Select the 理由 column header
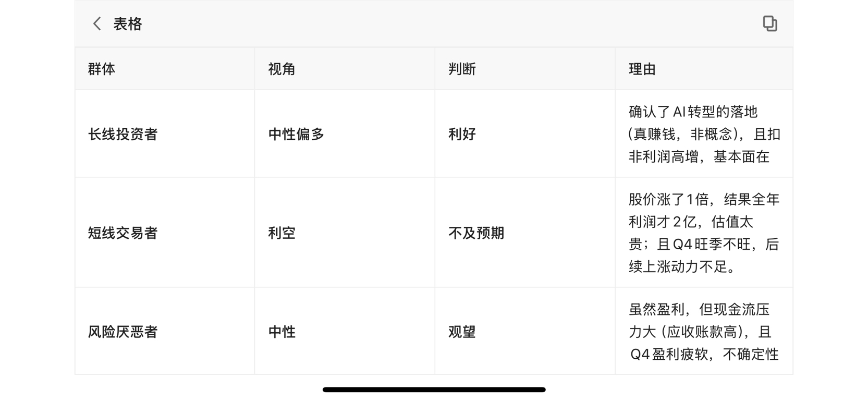Viewport: 868px width, 401px height. pyautogui.click(x=642, y=69)
